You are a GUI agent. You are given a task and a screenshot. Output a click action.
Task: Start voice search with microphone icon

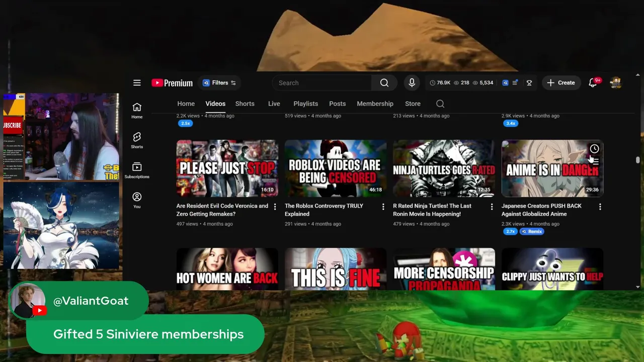[x=412, y=83]
